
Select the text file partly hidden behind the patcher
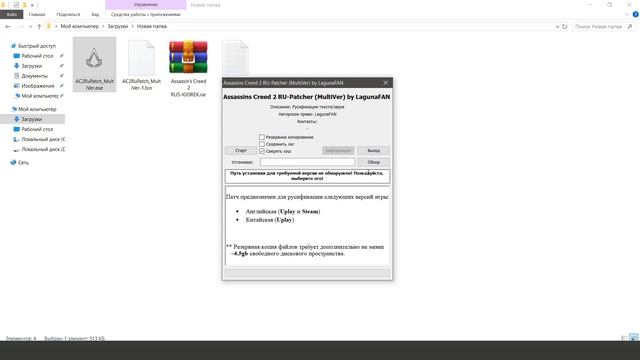pos(236,57)
